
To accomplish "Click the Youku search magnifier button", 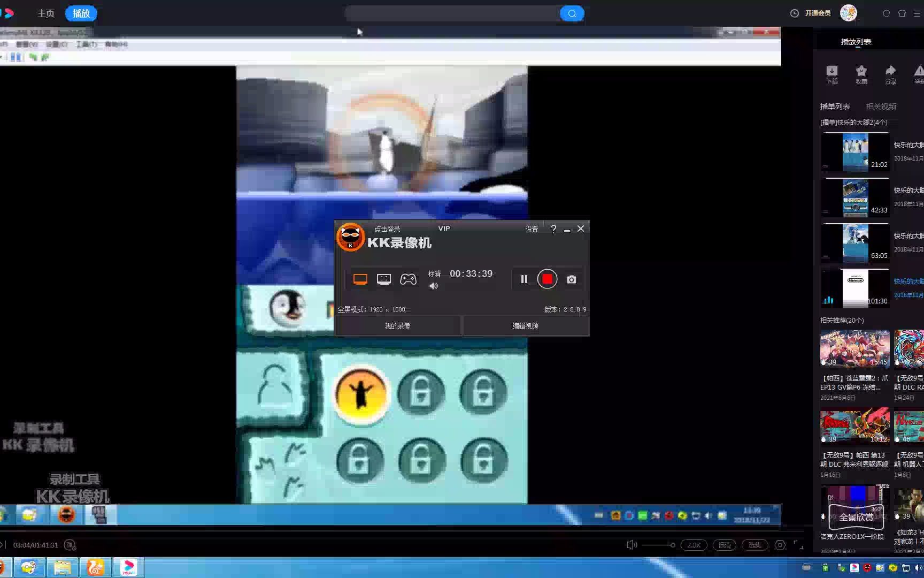I will pos(572,13).
